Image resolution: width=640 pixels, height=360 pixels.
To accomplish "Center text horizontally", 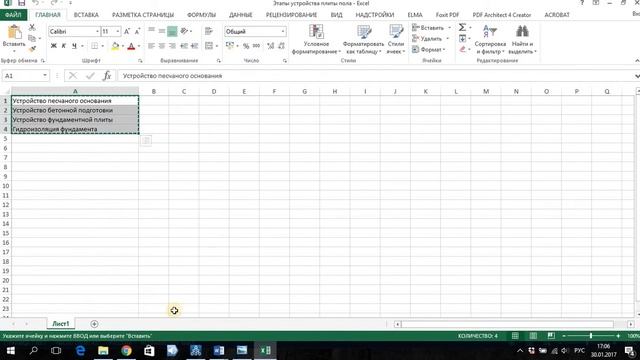I will pyautogui.click(x=162, y=46).
